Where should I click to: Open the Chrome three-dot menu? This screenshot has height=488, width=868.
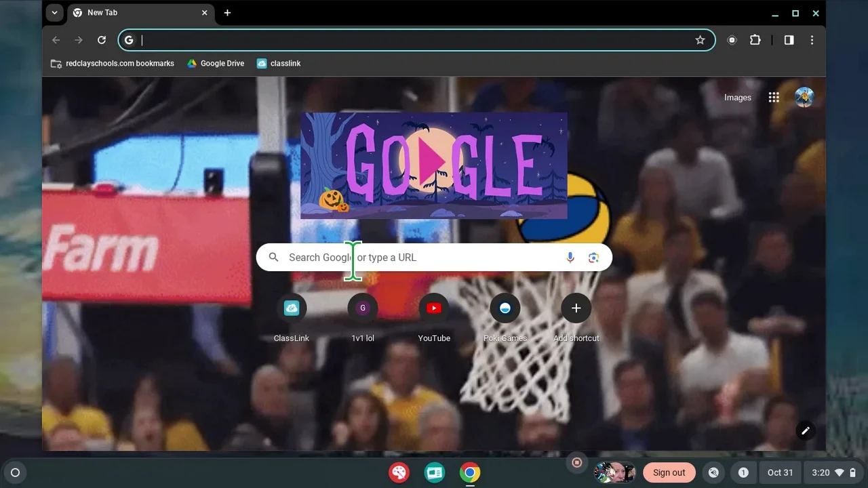[x=812, y=40]
